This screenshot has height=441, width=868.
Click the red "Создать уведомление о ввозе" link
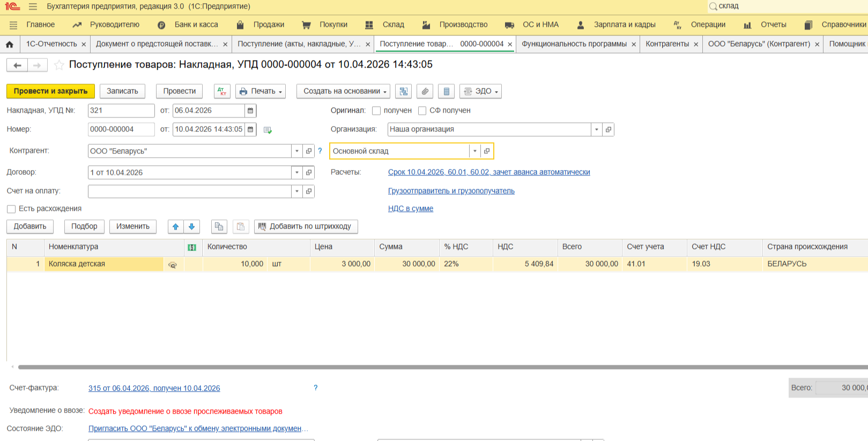[186, 411]
